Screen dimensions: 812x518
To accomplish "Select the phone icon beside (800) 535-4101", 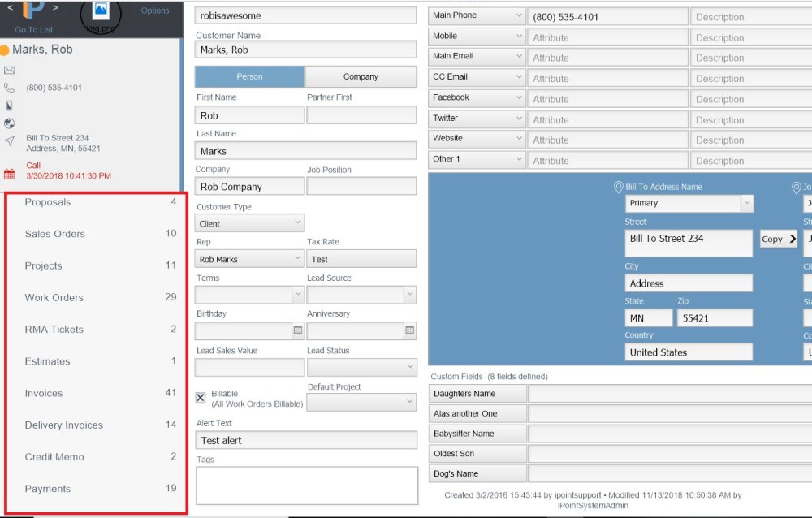I will (x=9, y=88).
